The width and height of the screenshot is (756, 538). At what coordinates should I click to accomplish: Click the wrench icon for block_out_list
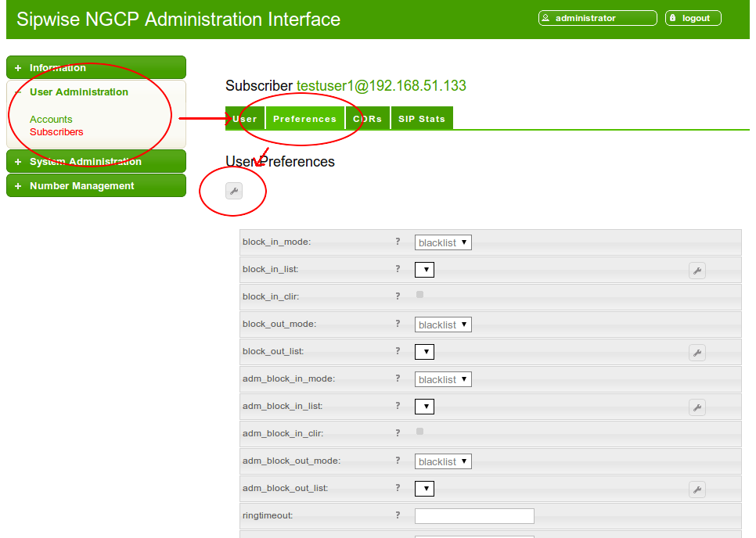(x=697, y=353)
